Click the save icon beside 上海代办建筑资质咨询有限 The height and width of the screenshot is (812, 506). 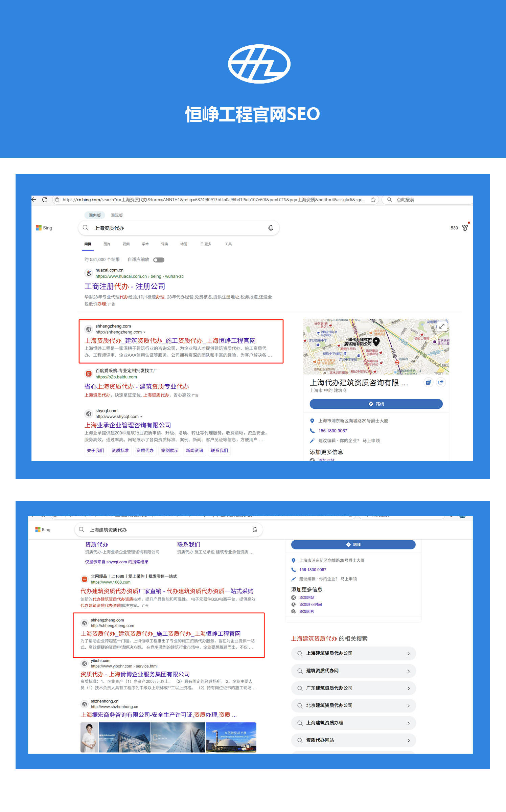[428, 382]
